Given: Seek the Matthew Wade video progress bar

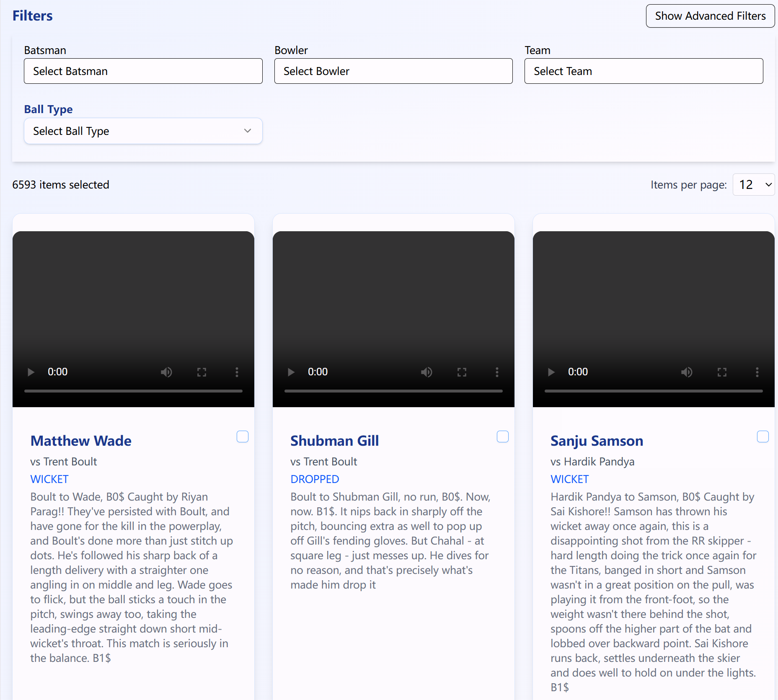Looking at the screenshot, I should point(133,391).
